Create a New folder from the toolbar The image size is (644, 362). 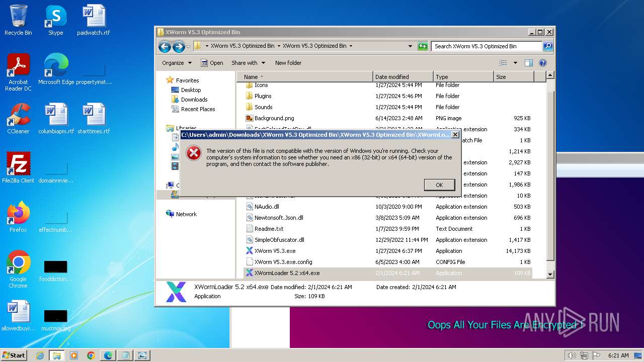point(288,63)
